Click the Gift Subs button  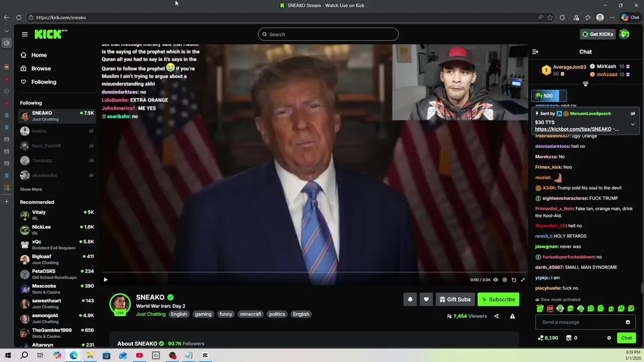point(455,299)
